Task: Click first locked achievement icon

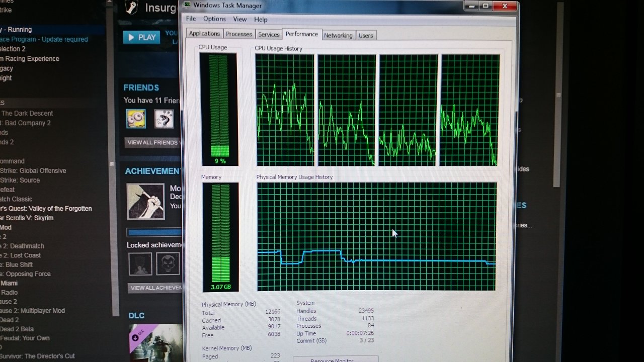Action: (x=140, y=263)
